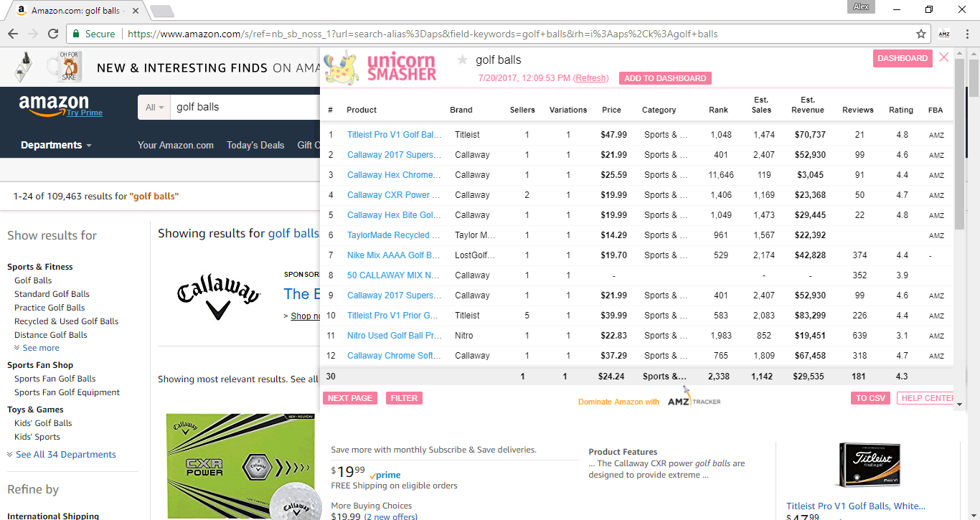This screenshot has height=520, width=980.
Task: Click the 2 new offers link
Action: (391, 516)
